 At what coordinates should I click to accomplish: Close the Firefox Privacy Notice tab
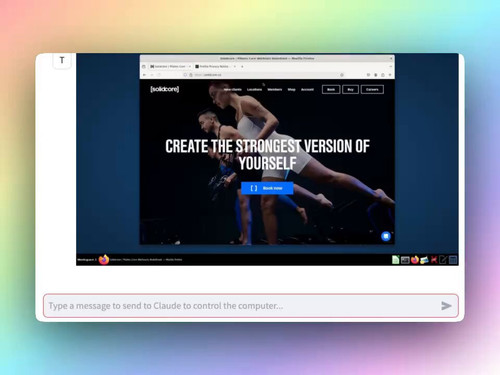235,66
